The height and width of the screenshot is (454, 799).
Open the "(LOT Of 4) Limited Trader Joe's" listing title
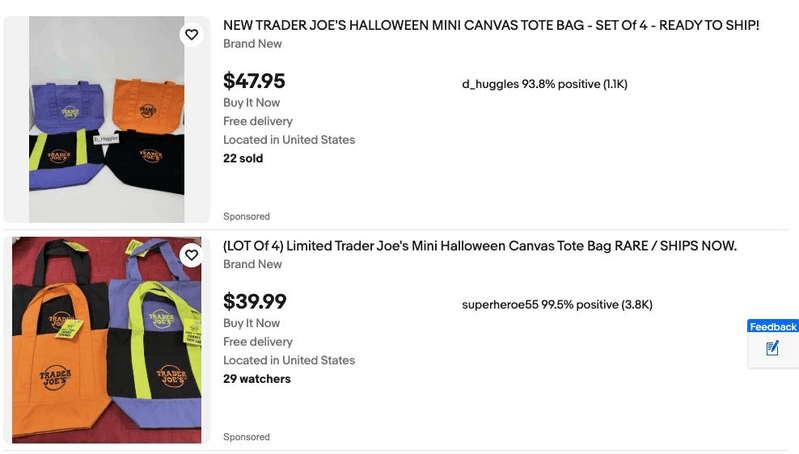click(x=479, y=246)
